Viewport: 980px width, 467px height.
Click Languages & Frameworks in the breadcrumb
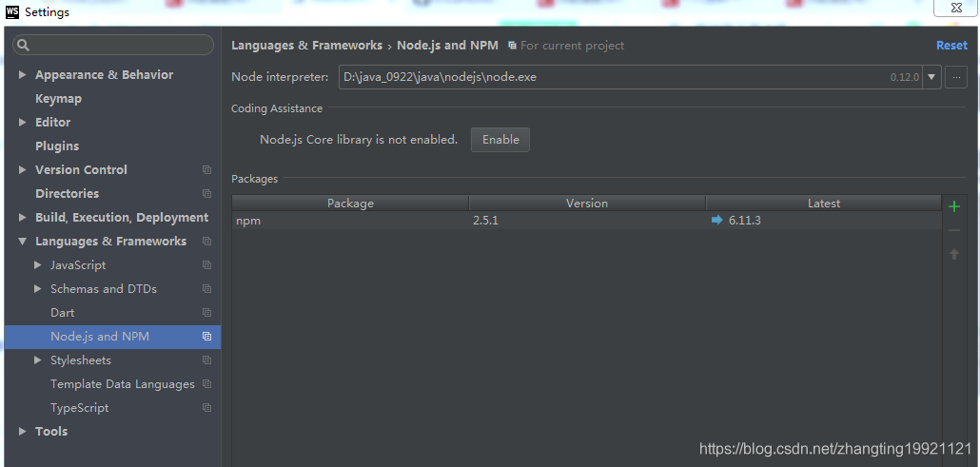(307, 46)
